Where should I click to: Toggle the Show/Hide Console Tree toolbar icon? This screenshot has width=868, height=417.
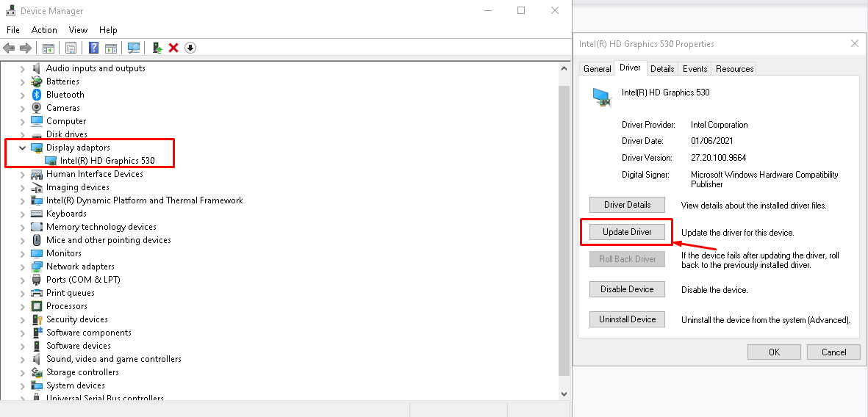point(49,48)
